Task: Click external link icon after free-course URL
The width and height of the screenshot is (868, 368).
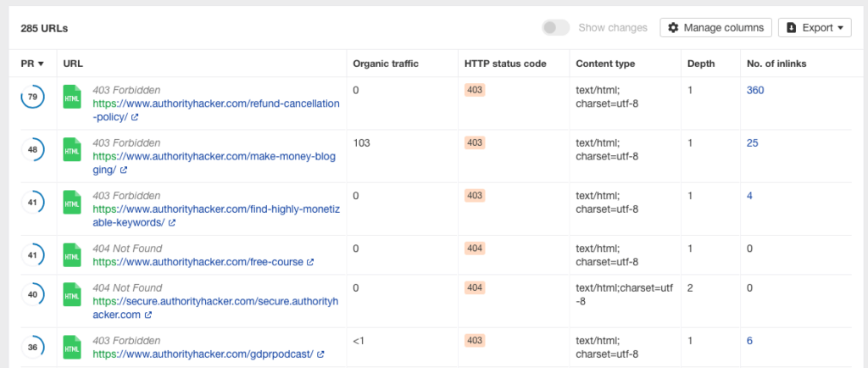Action: (x=310, y=262)
